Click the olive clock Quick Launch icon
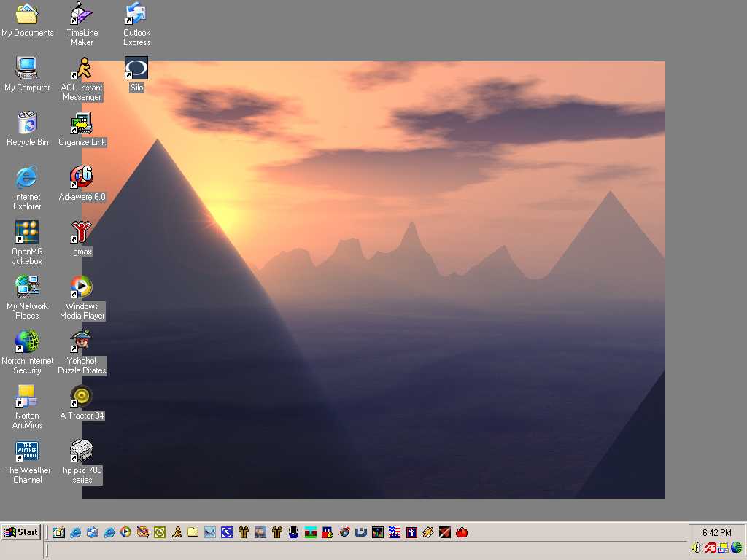Screen dimensions: 747x560 click(160, 532)
